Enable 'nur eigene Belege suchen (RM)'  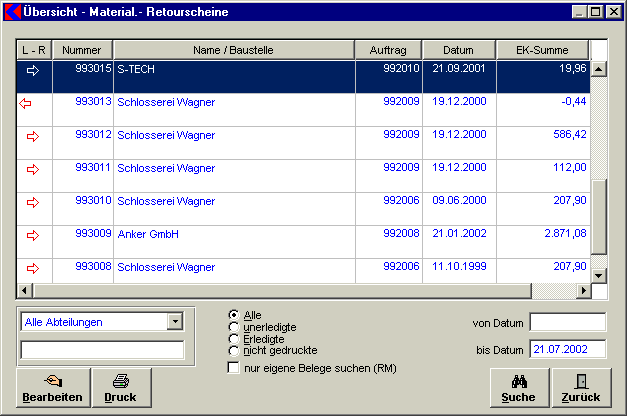pyautogui.click(x=234, y=368)
